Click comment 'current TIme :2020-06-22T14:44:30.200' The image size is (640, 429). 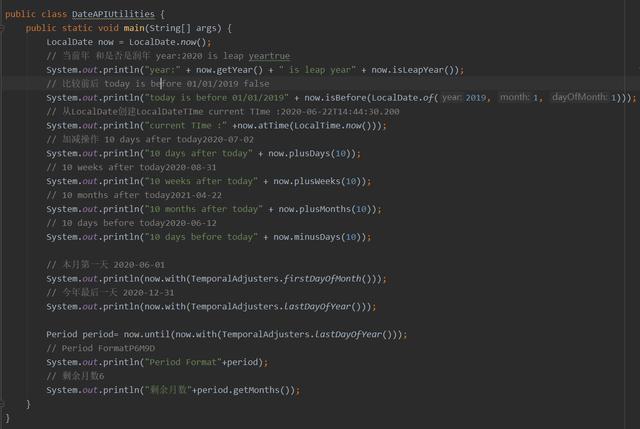click(304, 111)
